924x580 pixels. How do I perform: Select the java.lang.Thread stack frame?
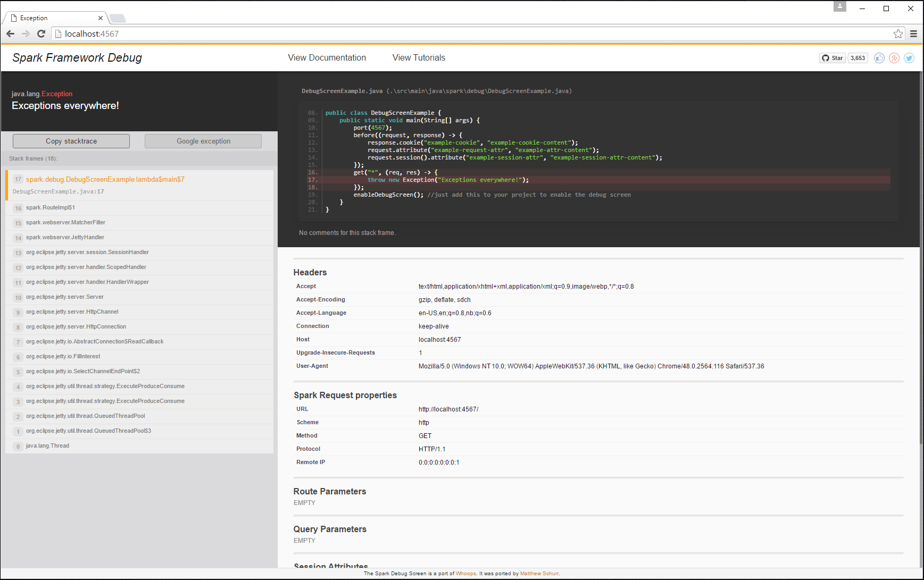coord(47,446)
